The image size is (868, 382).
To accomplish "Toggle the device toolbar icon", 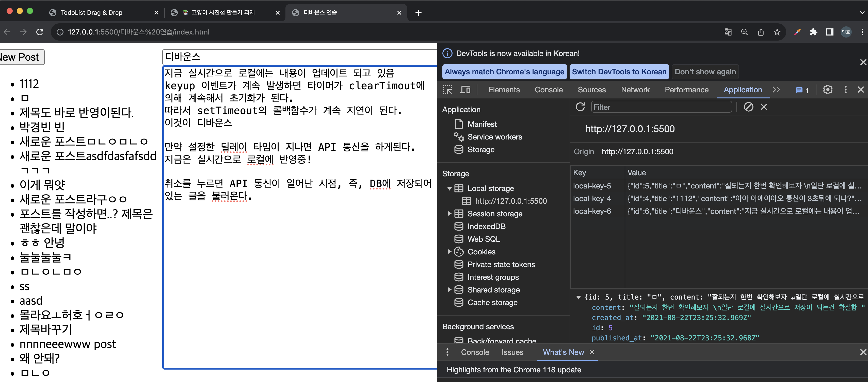I will coord(465,90).
